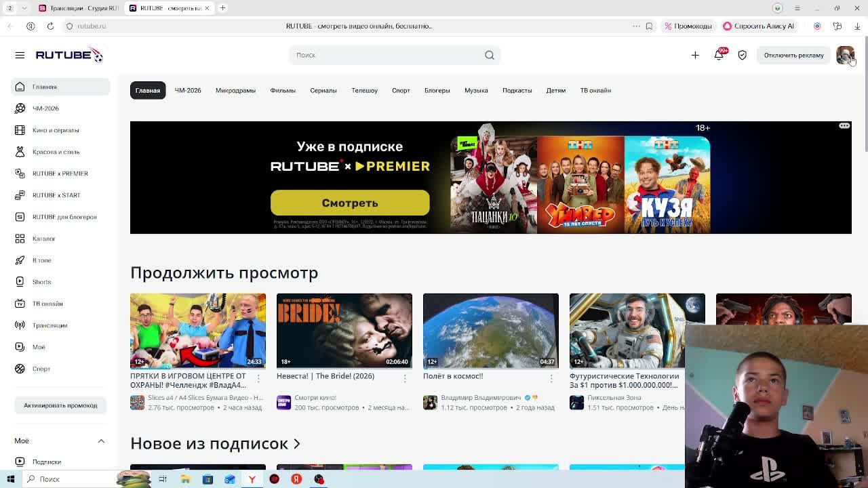Select the Музыка category tab
Image resolution: width=868 pixels, height=488 pixels.
coord(476,90)
